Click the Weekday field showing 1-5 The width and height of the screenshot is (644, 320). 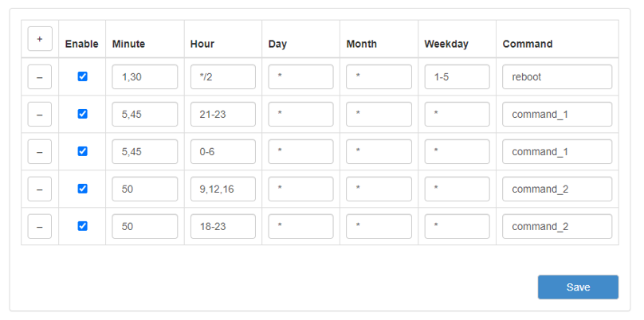tap(457, 77)
